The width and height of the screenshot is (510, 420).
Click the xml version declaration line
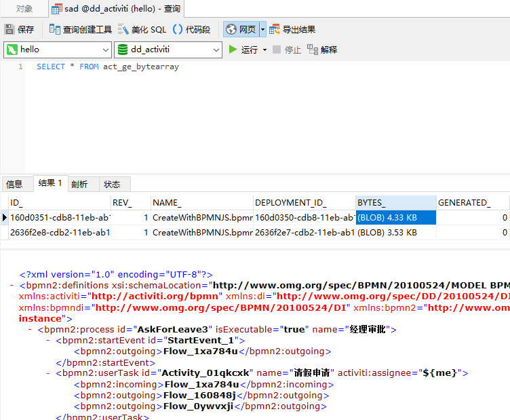coord(116,275)
